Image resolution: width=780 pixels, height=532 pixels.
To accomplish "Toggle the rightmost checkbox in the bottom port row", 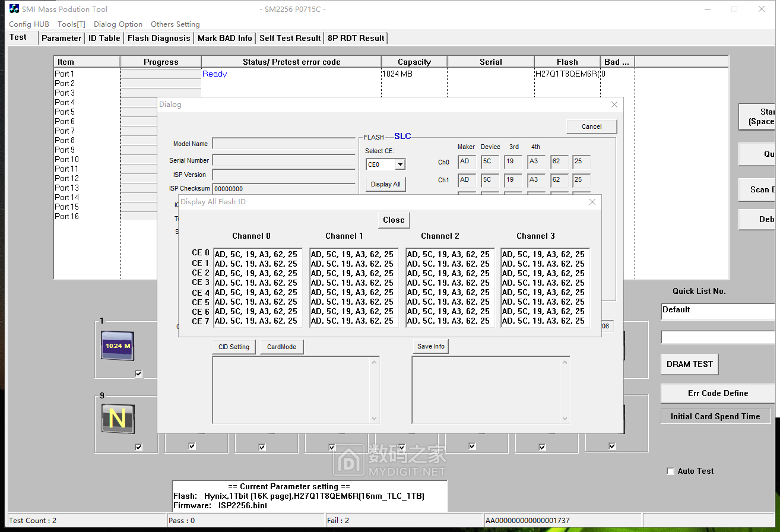I will click(x=612, y=446).
